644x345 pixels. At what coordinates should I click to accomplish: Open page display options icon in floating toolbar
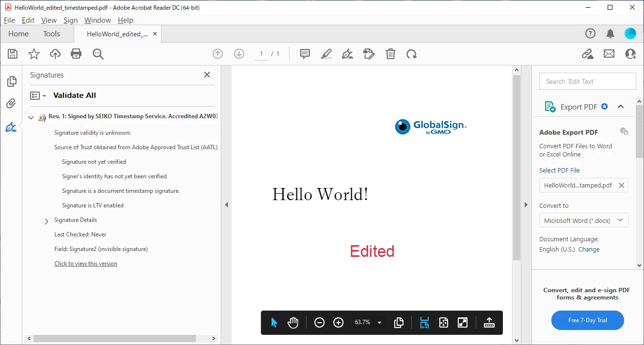[x=399, y=323]
